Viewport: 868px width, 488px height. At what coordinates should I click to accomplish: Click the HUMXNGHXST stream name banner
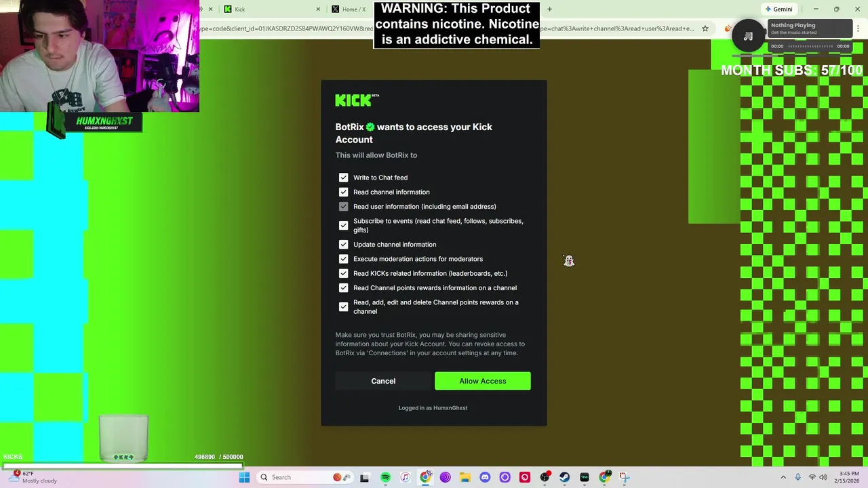point(104,122)
